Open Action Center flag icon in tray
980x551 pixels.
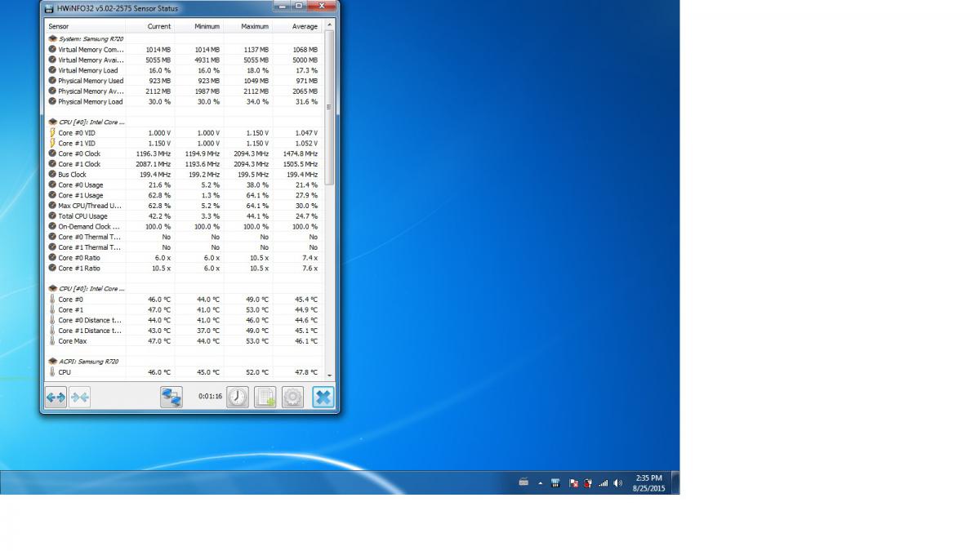[x=573, y=483]
